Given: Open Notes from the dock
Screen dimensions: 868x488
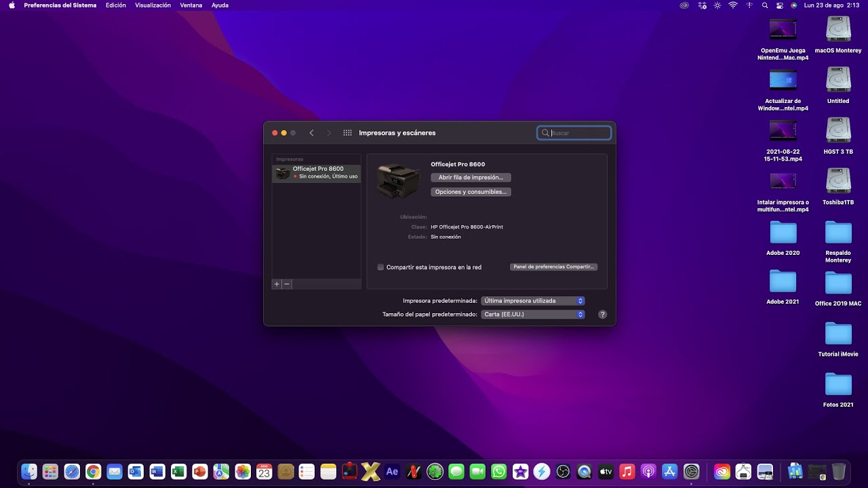Looking at the screenshot, I should tap(328, 472).
